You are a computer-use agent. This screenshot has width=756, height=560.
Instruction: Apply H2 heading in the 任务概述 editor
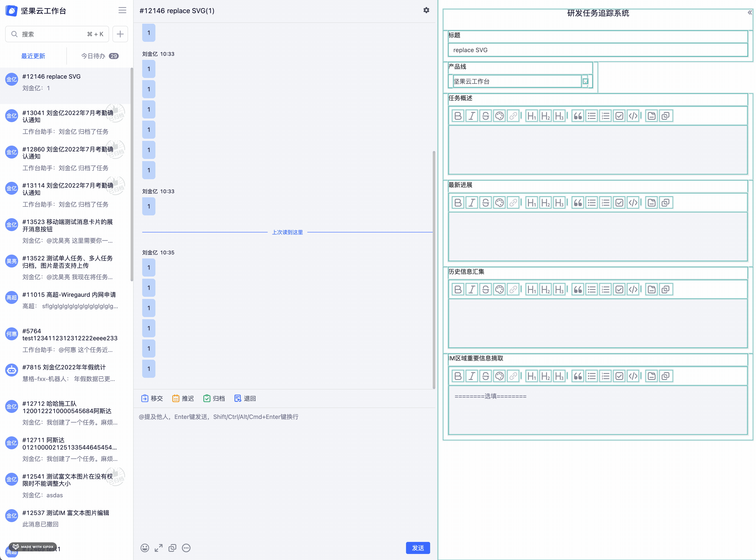pyautogui.click(x=545, y=116)
